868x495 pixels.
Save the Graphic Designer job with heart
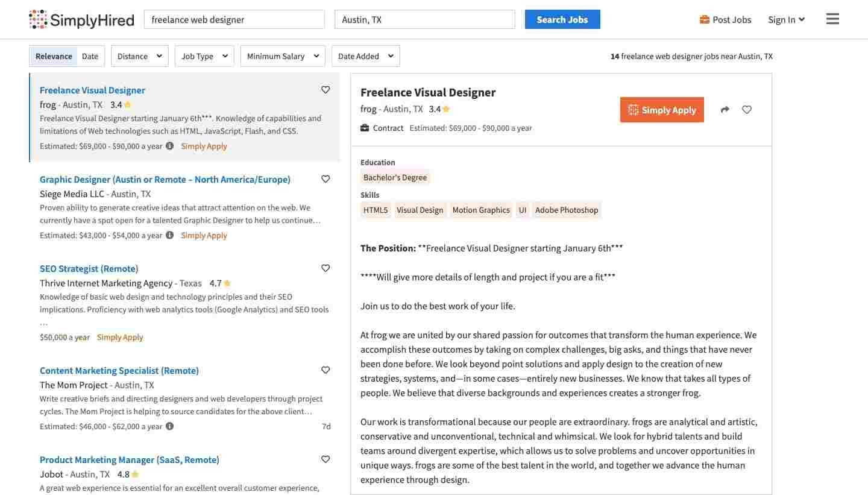325,179
